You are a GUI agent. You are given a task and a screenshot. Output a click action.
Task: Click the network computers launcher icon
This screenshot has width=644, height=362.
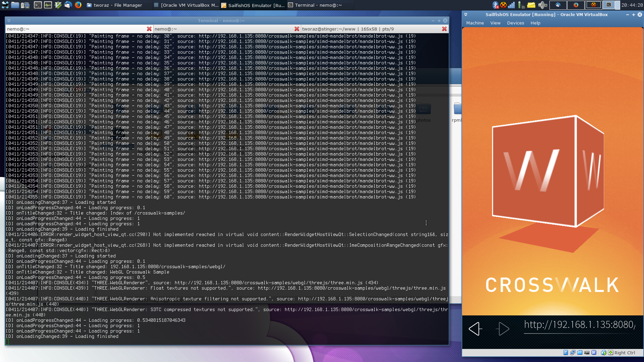(25, 5)
